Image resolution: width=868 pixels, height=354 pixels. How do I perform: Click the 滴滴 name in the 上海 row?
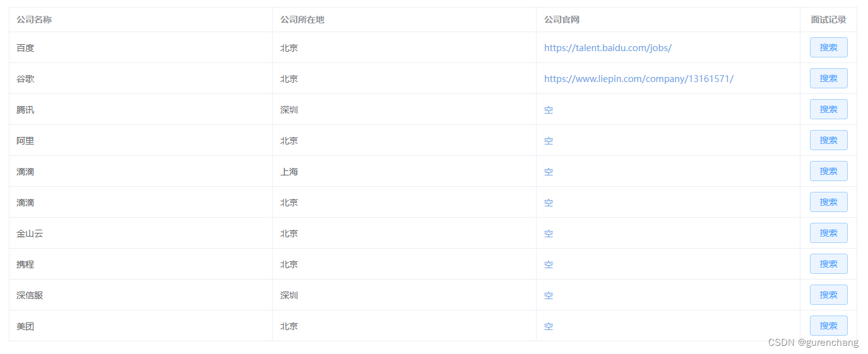click(x=25, y=172)
